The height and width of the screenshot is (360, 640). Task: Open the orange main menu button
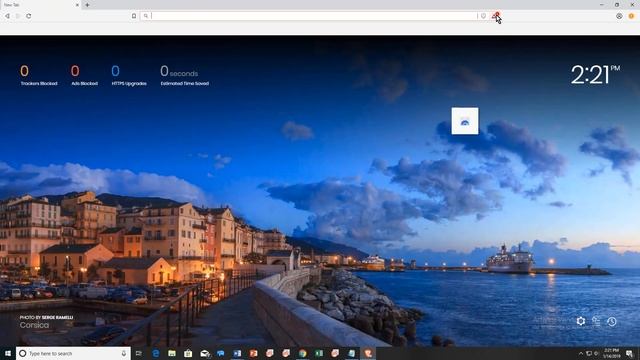pyautogui.click(x=631, y=16)
